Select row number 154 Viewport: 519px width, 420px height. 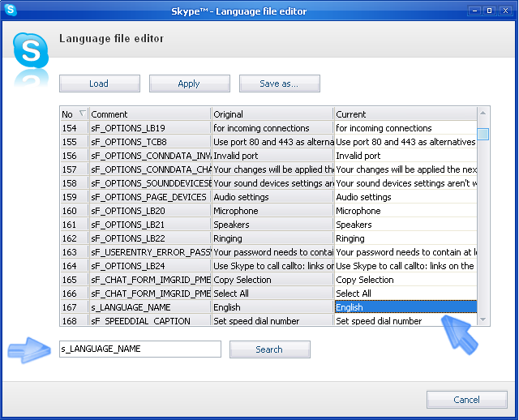75,128
